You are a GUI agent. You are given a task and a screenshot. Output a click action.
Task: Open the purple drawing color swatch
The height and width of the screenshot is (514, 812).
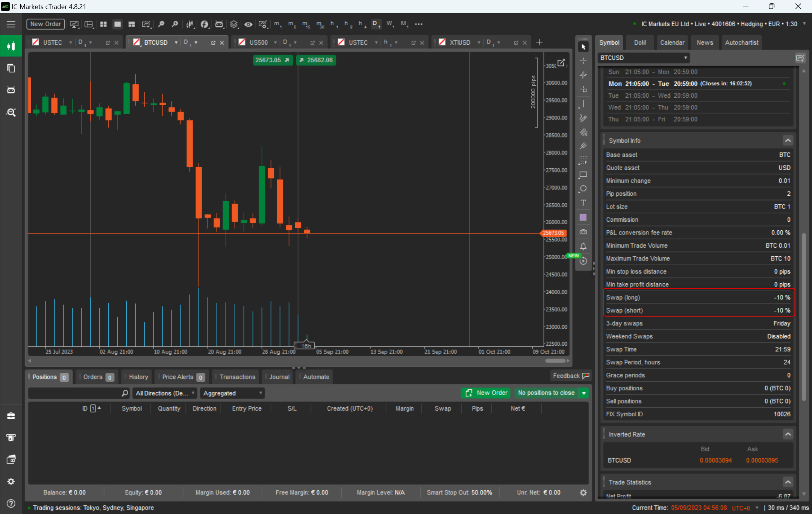(x=583, y=217)
